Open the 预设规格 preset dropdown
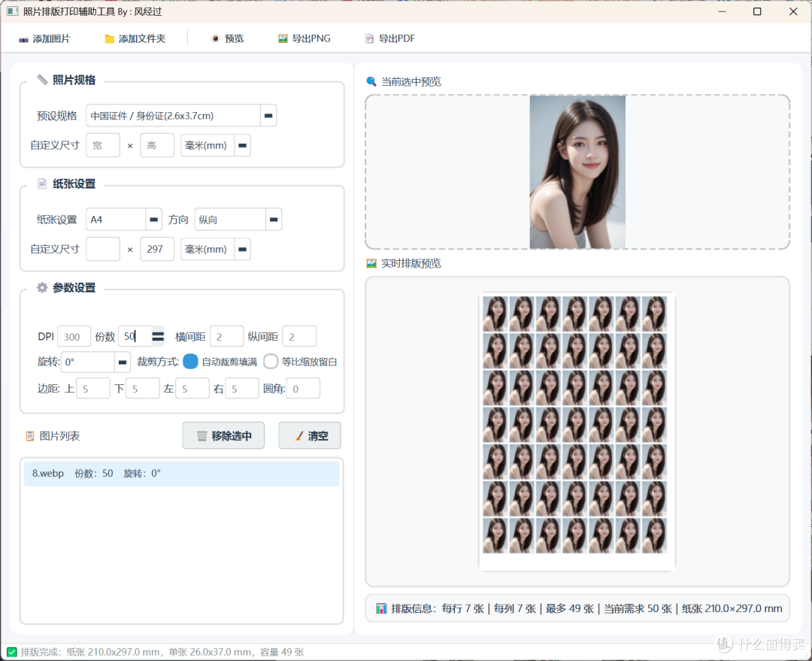812x661 pixels. [x=268, y=116]
